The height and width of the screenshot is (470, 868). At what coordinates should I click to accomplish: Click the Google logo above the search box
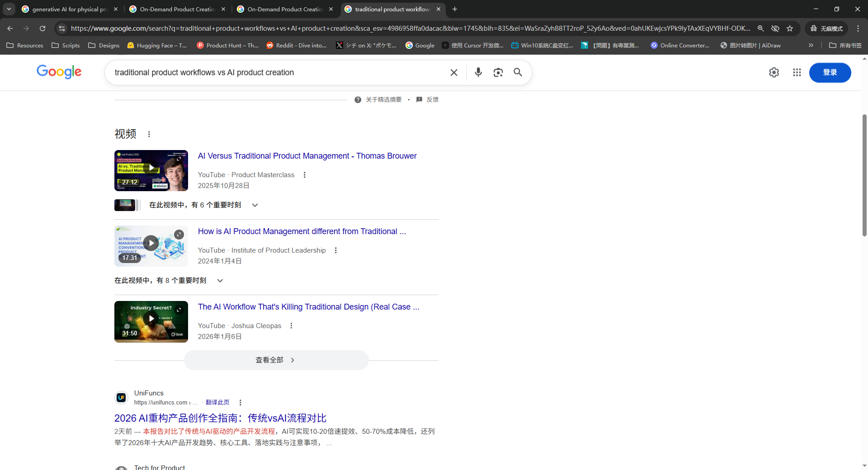tap(59, 72)
